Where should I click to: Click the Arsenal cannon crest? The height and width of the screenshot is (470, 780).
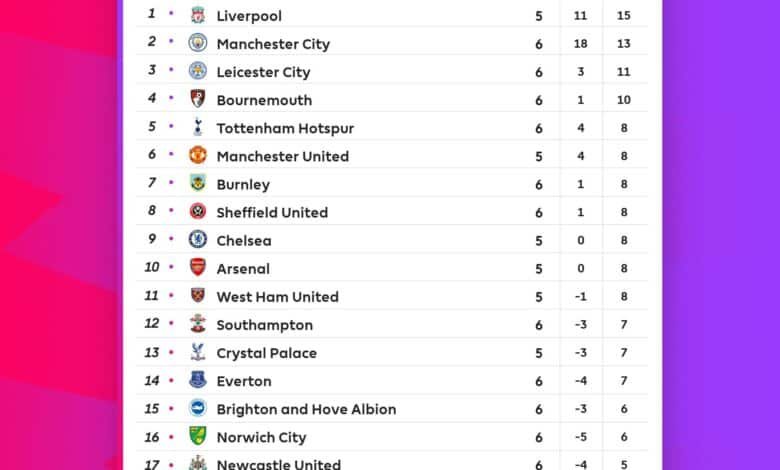pos(197,268)
